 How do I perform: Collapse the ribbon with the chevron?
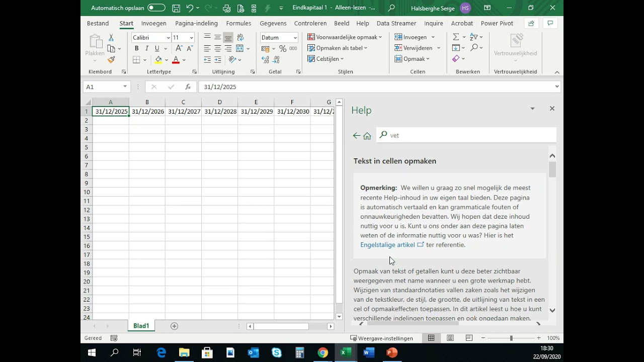click(x=557, y=72)
